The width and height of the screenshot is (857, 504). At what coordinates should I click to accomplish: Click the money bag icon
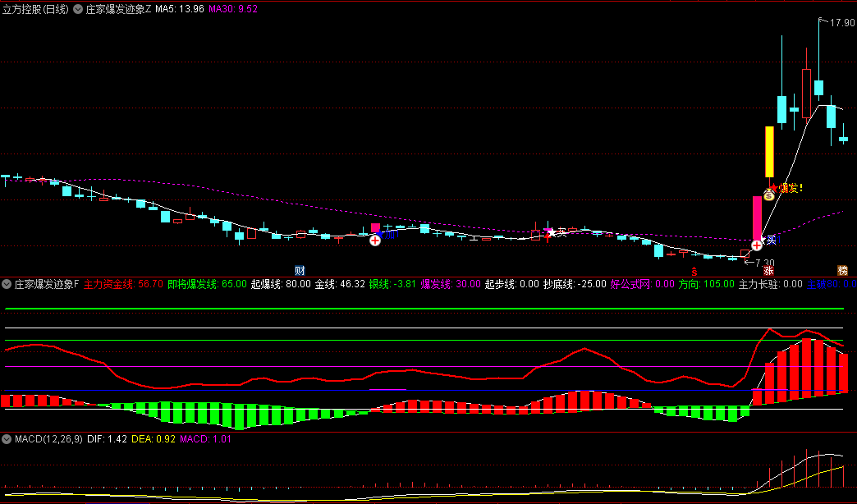click(769, 195)
